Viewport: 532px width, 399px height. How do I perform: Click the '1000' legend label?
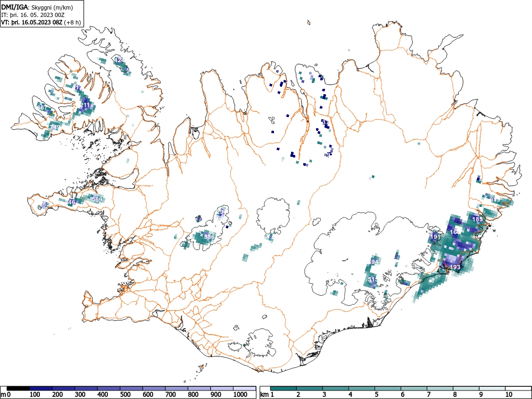tap(240, 395)
